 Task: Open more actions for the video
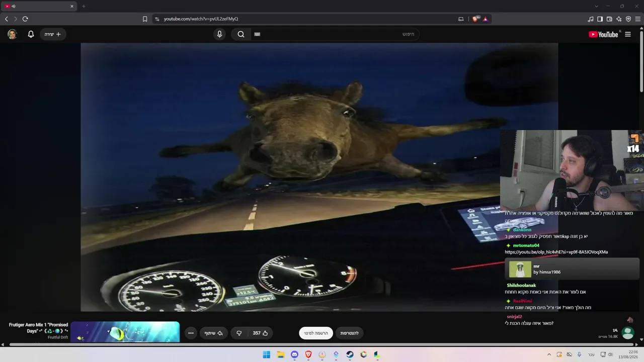click(x=191, y=333)
